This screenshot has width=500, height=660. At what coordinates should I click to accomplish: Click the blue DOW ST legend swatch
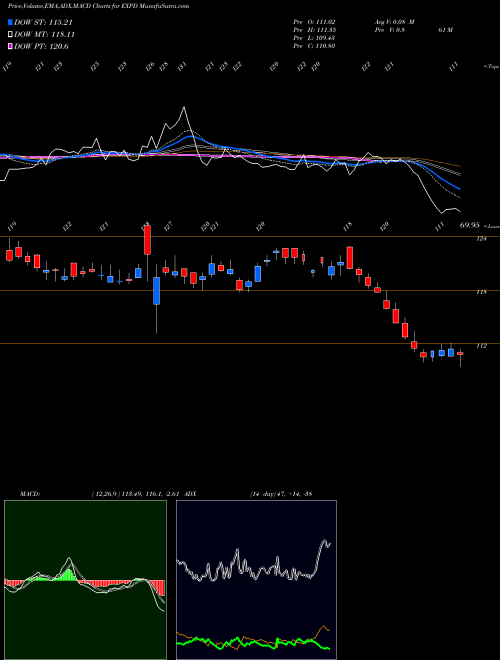coord(10,22)
